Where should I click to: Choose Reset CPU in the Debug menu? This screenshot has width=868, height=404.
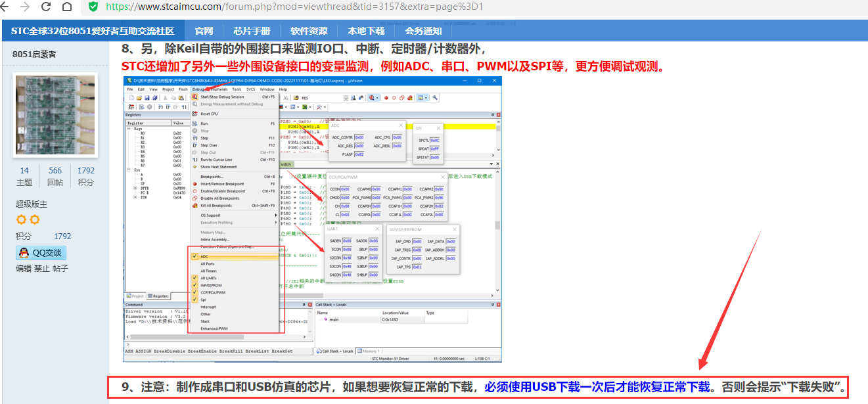(235, 114)
